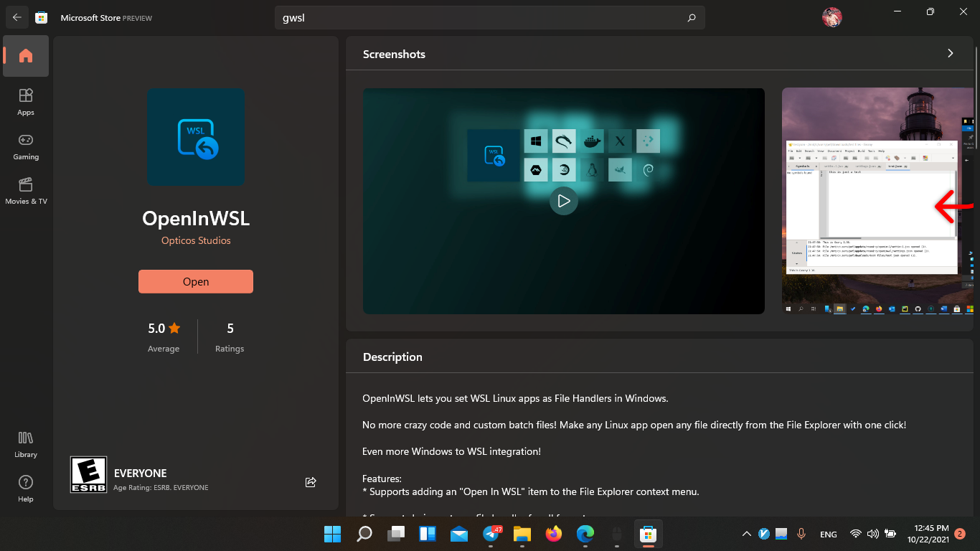Open Task View from the taskbar
The width and height of the screenshot is (980, 551).
click(x=396, y=534)
